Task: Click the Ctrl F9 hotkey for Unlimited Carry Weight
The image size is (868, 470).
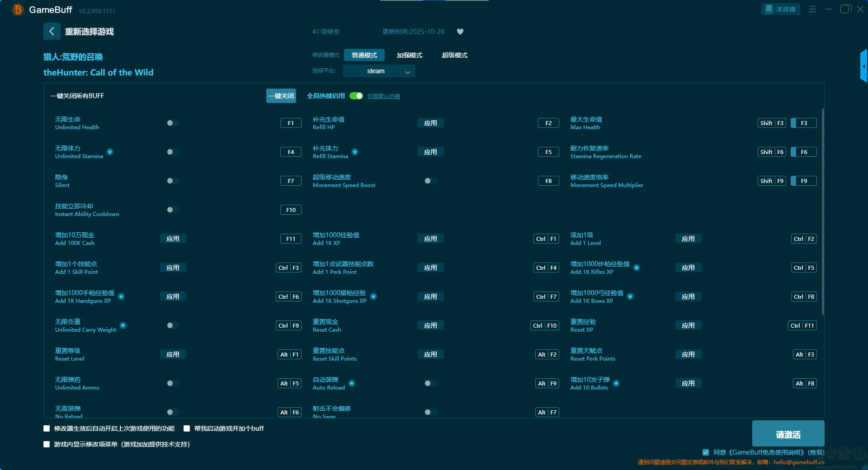Action: (x=288, y=325)
